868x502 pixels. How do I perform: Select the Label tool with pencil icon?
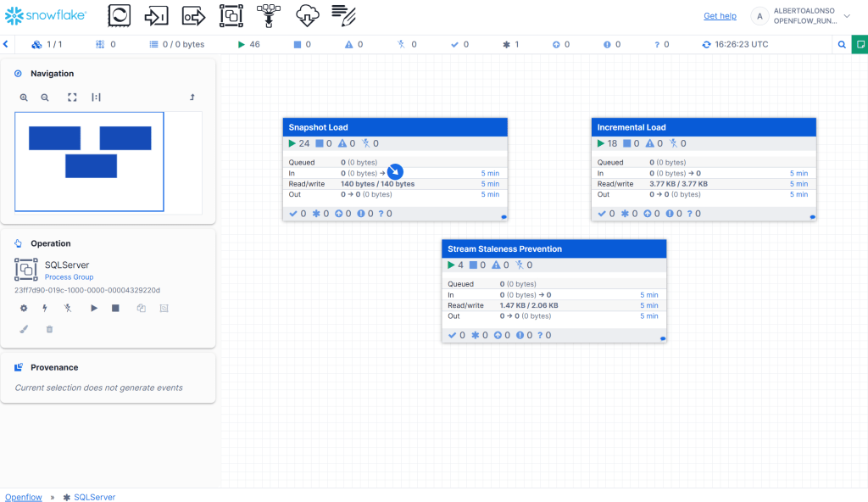[x=343, y=15]
